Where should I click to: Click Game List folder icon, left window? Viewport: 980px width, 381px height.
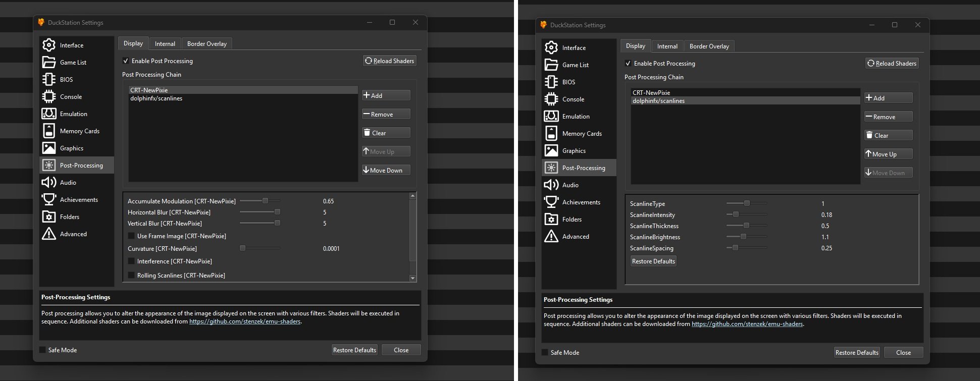(x=49, y=62)
